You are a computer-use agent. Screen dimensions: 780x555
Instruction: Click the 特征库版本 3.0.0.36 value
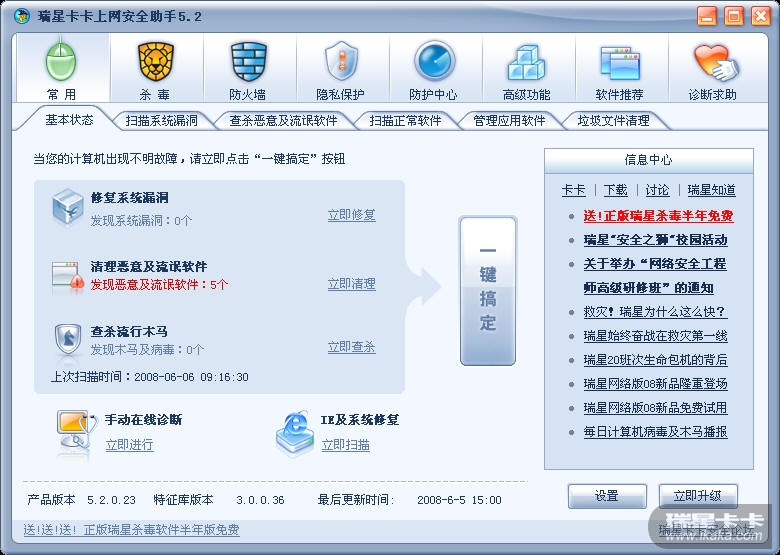click(x=260, y=500)
